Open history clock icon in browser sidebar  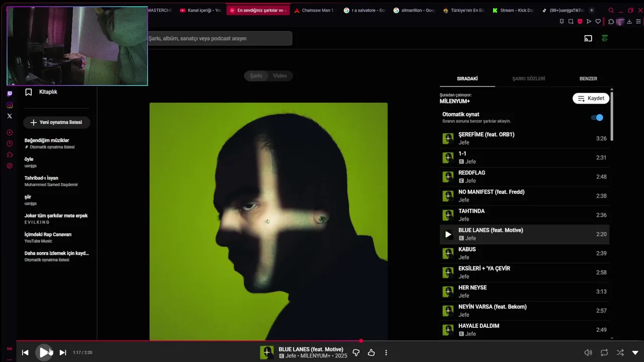pos(10,144)
